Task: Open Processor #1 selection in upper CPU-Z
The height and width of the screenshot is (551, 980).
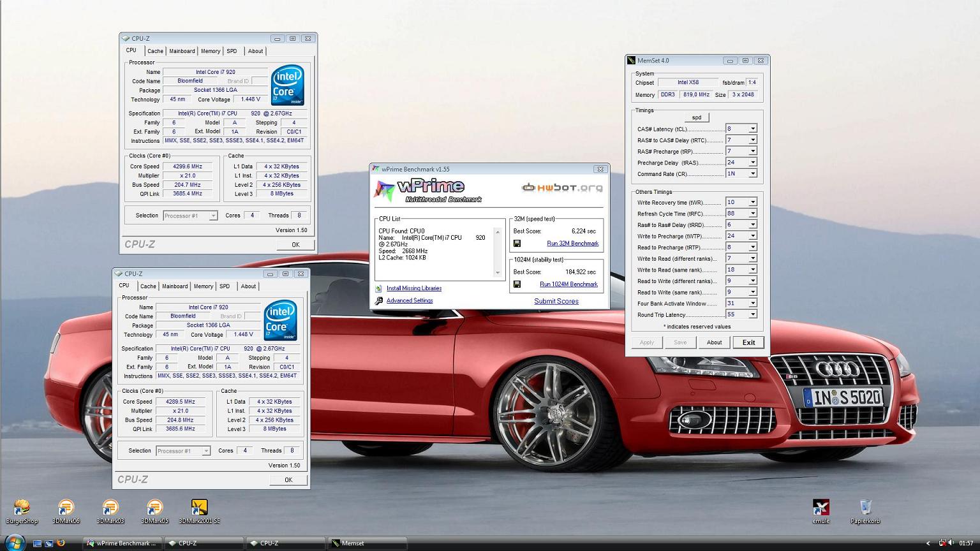Action: [x=190, y=216]
